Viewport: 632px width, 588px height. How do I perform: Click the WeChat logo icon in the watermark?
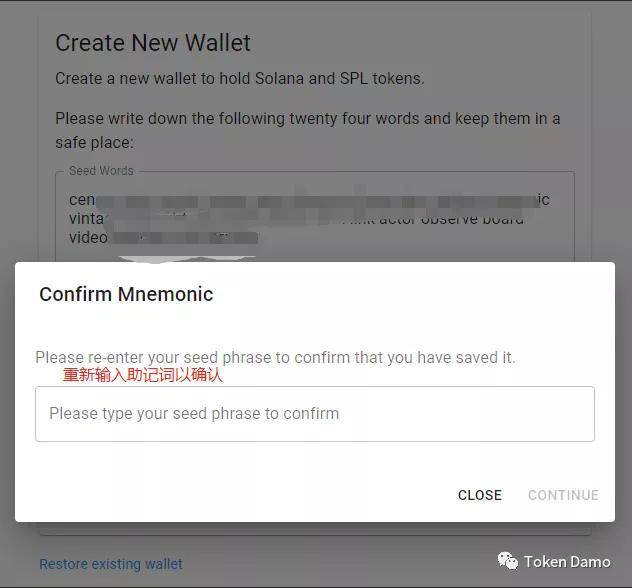click(x=508, y=561)
